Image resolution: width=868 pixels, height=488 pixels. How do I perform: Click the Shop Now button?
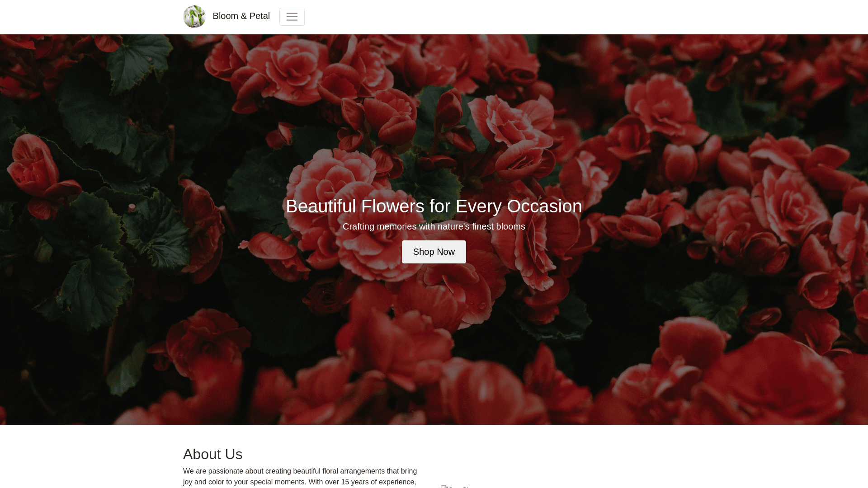coord(434,252)
